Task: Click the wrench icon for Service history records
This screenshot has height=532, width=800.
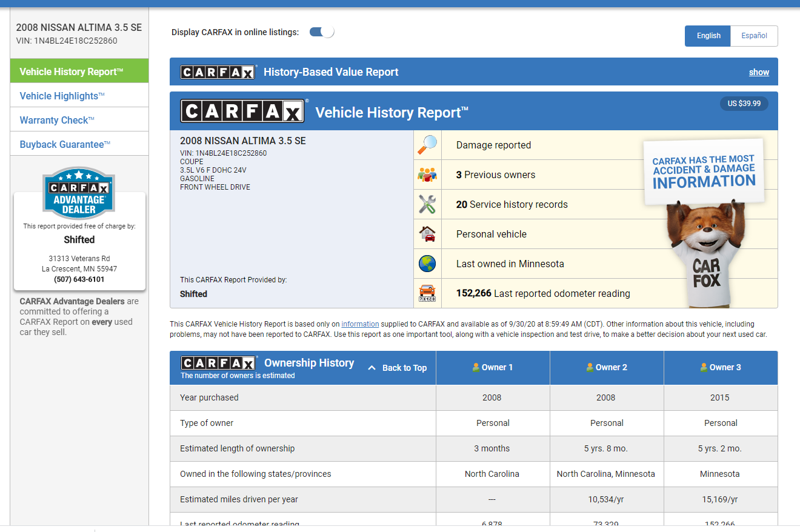Action: 427,204
